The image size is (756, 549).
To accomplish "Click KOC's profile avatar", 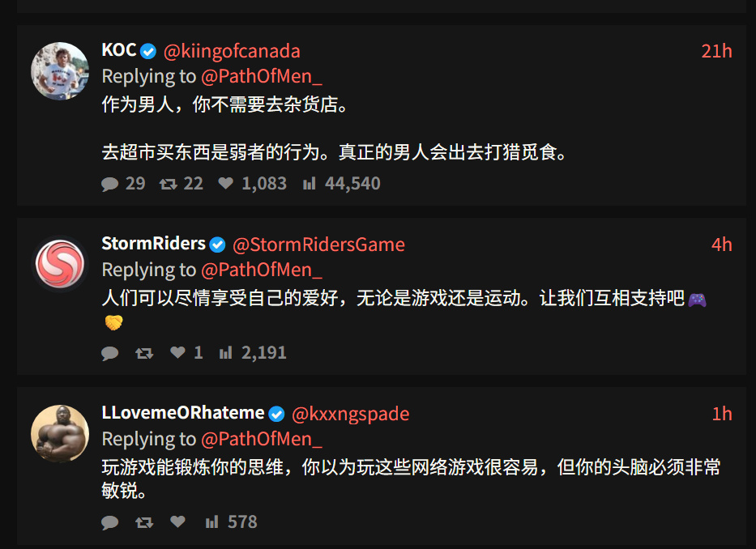I will coord(60,71).
